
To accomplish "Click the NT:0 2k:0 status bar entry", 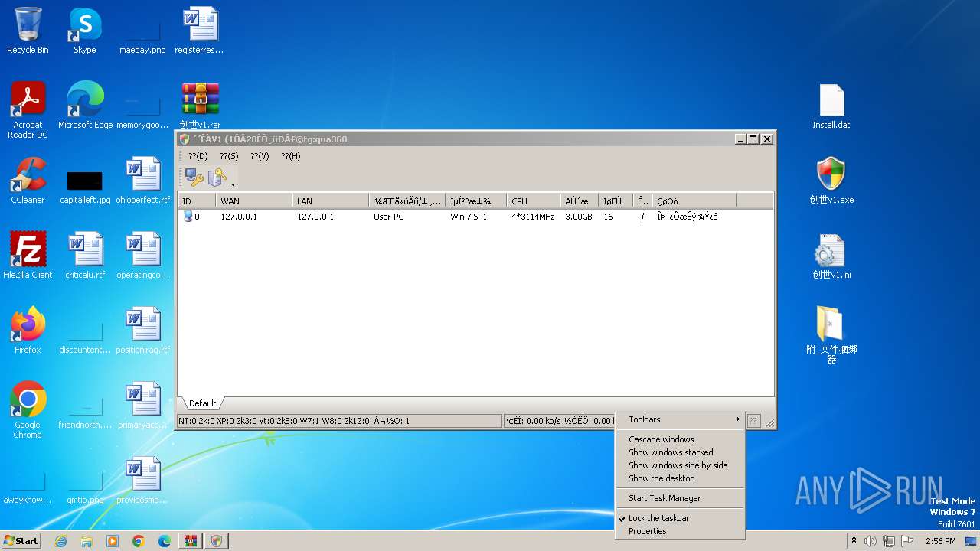I will 339,421.
